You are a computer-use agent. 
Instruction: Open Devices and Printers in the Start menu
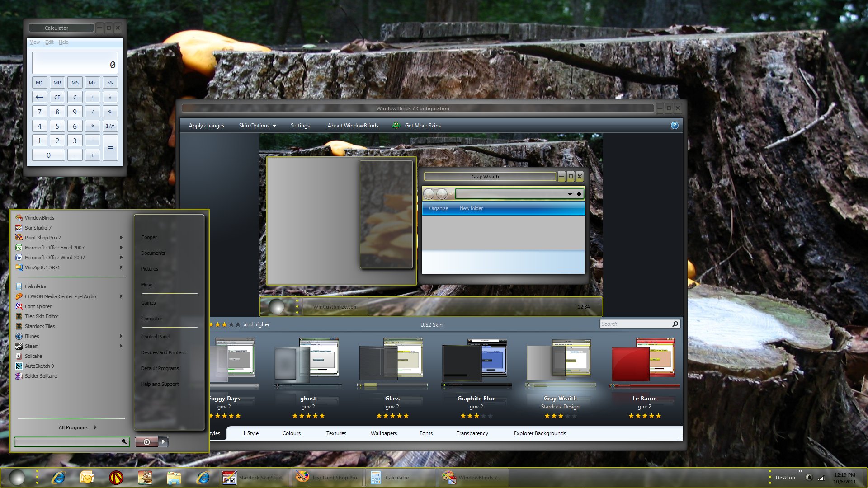pos(163,352)
